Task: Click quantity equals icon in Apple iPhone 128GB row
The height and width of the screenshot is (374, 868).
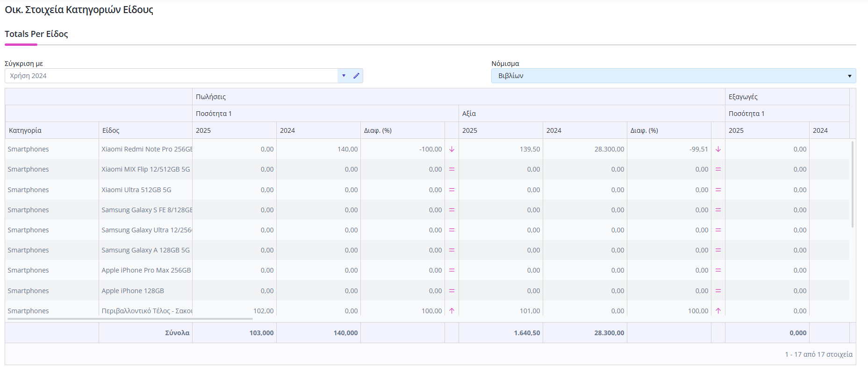Action: click(452, 291)
